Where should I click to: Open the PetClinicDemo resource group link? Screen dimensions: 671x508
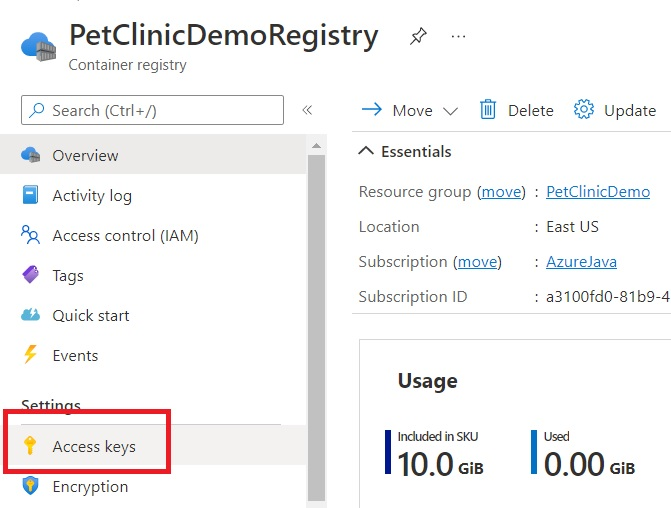598,192
